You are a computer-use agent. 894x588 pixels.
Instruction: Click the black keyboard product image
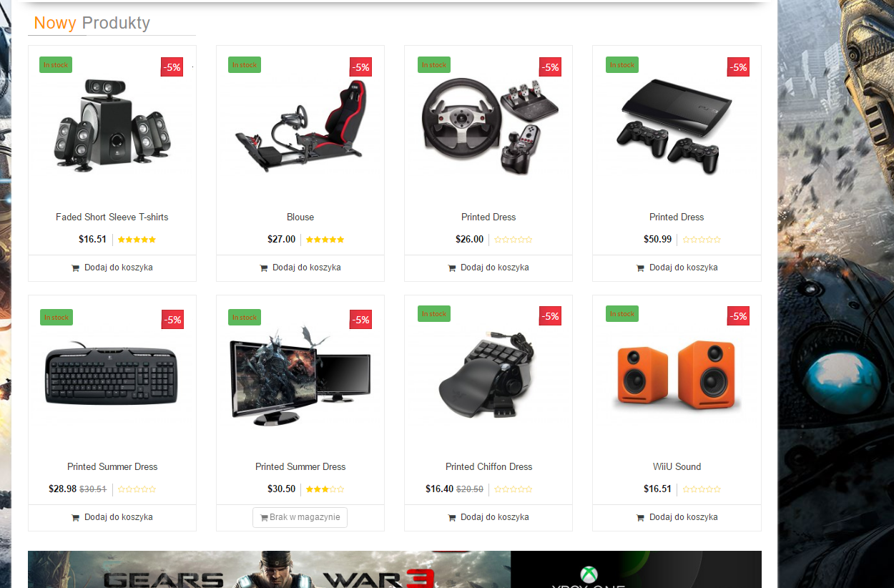tap(112, 376)
